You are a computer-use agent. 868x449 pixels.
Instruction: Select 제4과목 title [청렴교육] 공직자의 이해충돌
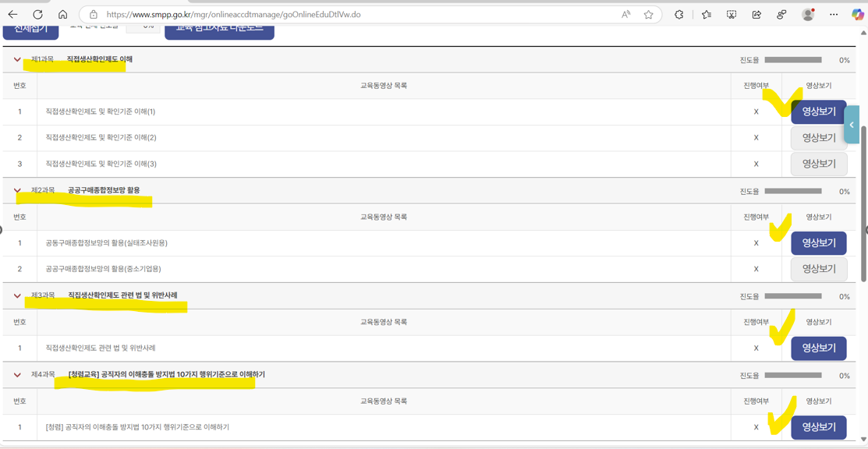(167, 375)
